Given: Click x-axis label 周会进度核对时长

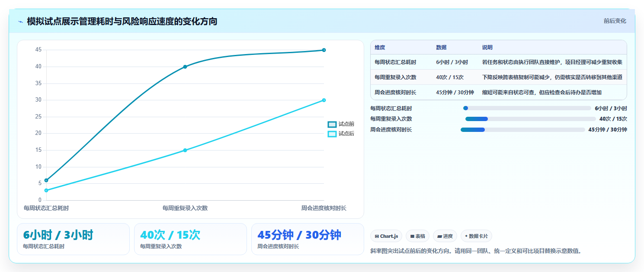Looking at the screenshot, I should click(x=324, y=208).
